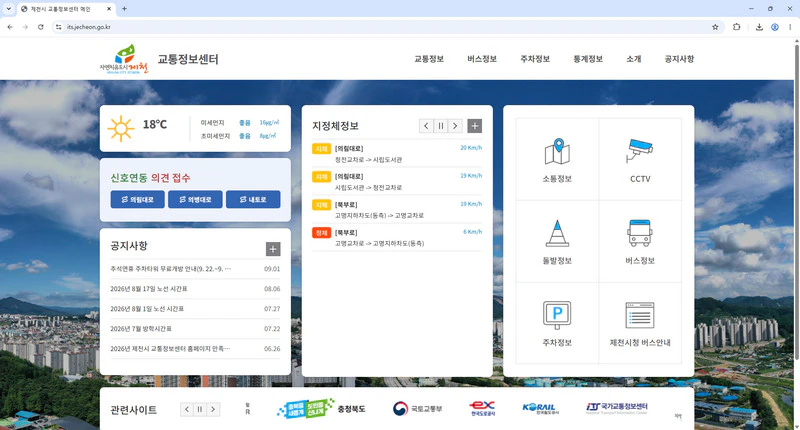Viewport: 800px width, 430px height.
Task: Open the 주차정보 parking icon tile
Action: (557, 323)
